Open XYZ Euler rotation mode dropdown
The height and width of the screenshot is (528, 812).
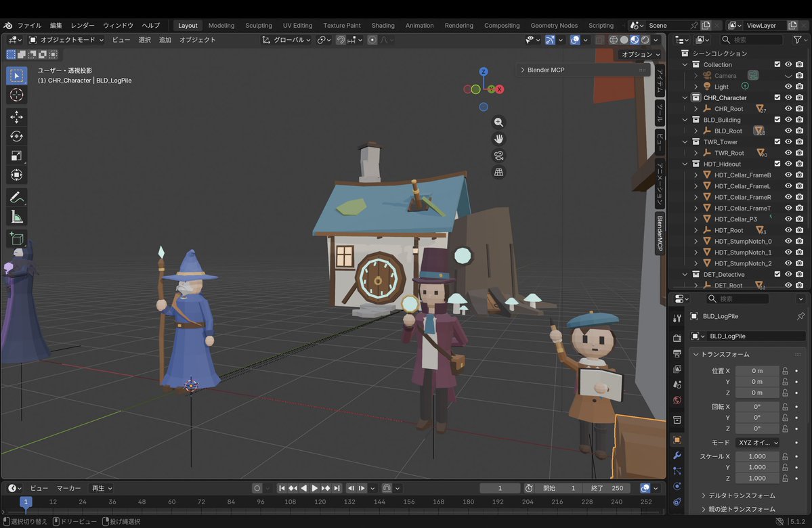tap(758, 443)
